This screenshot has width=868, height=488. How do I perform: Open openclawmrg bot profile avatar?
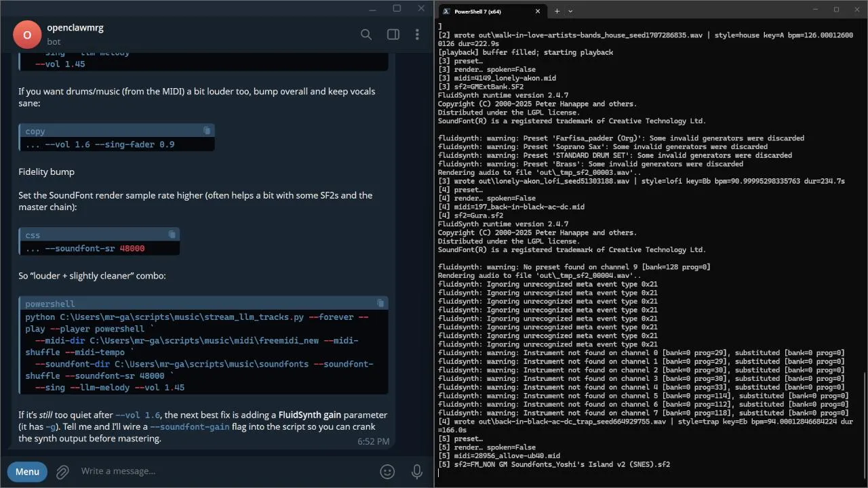click(x=27, y=35)
